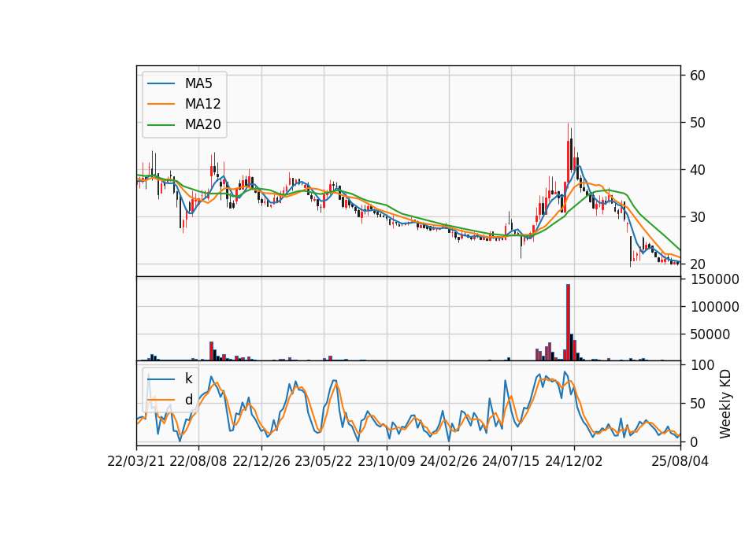Screen dimensions: 756x543
Task: Click the KD axis value 100
Action: pyautogui.click(x=702, y=365)
